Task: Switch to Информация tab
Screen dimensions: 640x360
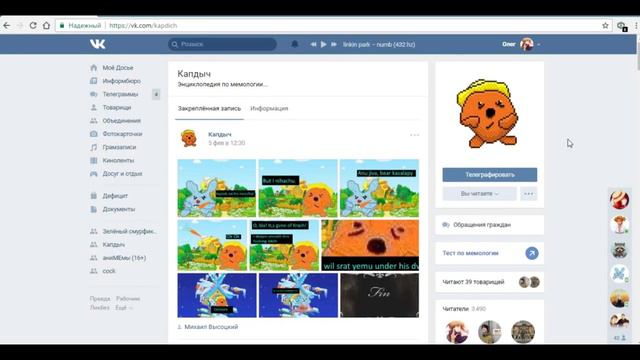Action: pyautogui.click(x=269, y=109)
